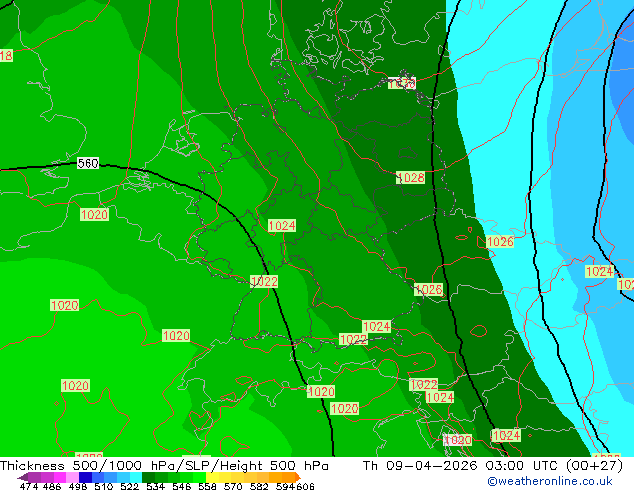Click the 606 legend value

pos(305,486)
